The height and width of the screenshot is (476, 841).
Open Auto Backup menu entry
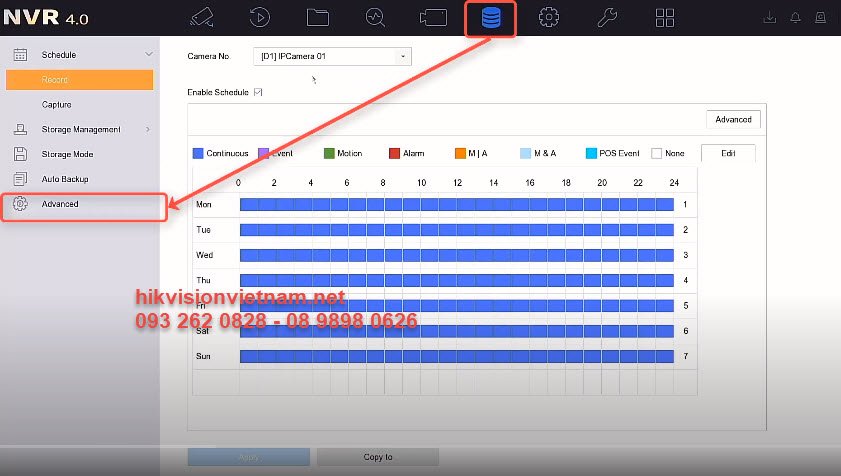click(65, 179)
